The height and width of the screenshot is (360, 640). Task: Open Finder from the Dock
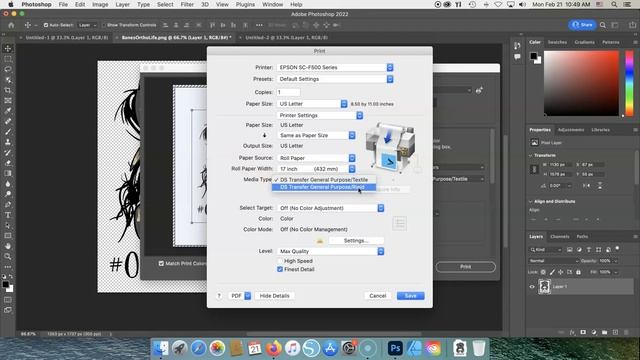[161, 349]
